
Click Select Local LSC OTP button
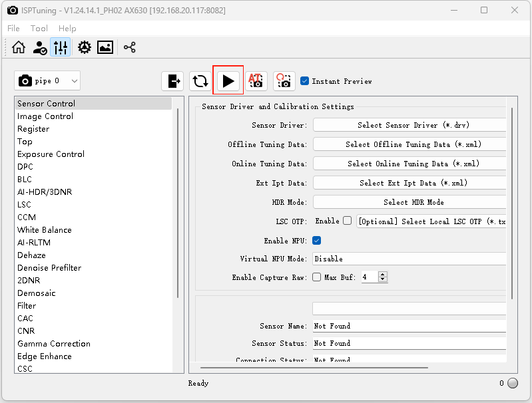point(431,221)
